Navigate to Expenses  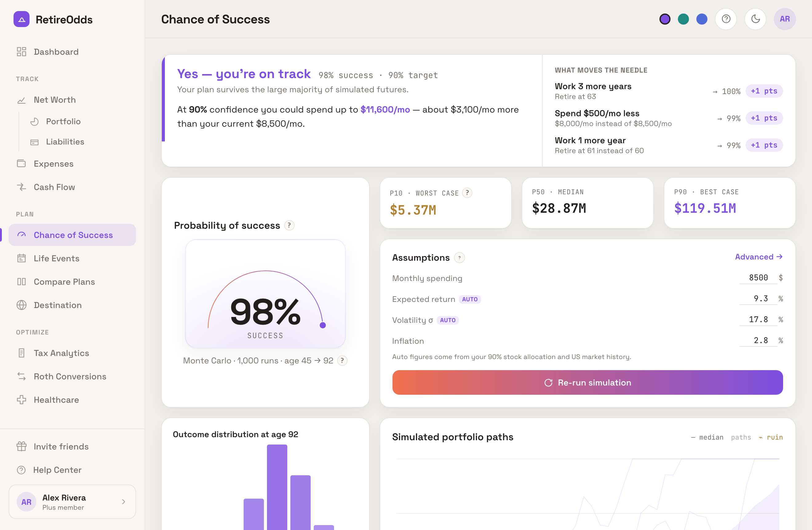click(72, 164)
